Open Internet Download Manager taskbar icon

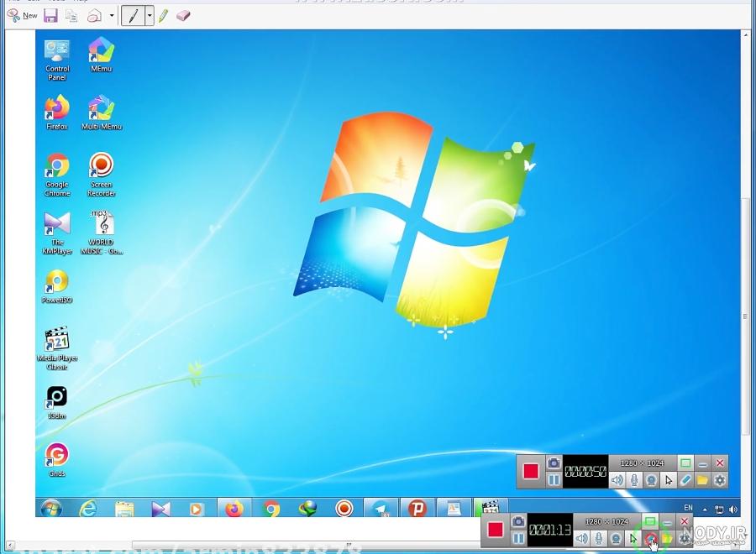click(x=307, y=509)
